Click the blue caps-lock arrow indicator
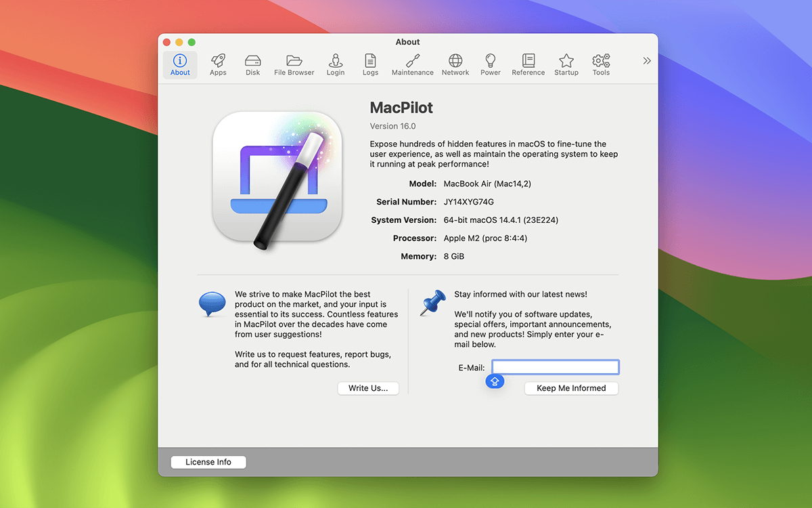Screen dimensions: 812x508 495,382
